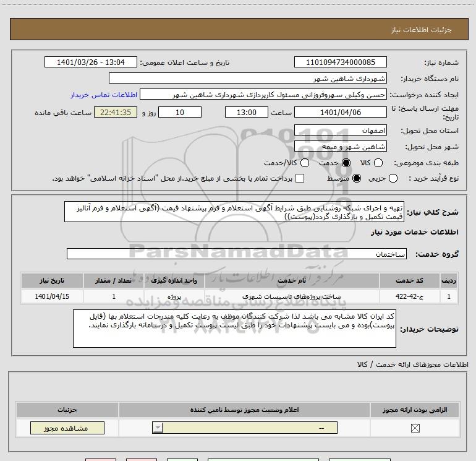476x461 pixels.
Task: Click the شماره نیاز field 1101094734000085
Action: click(340, 62)
